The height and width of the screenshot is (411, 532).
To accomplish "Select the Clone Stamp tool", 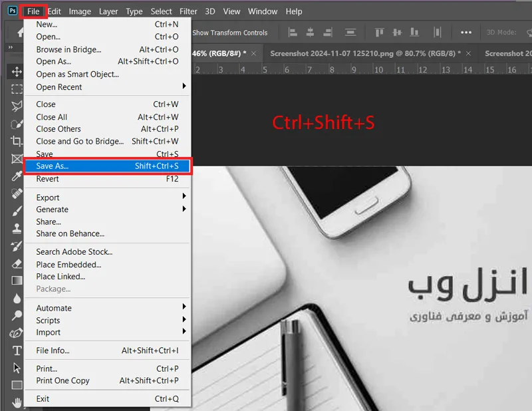I will (17, 228).
